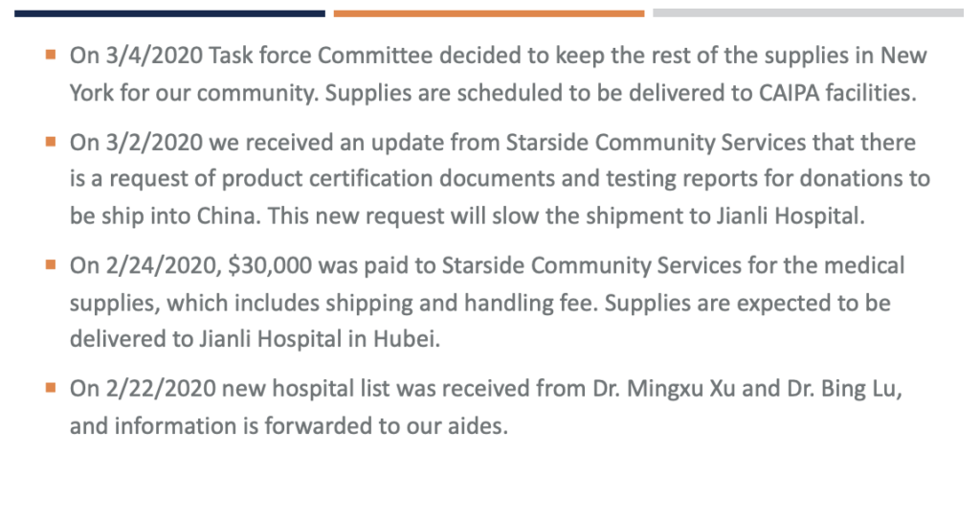Click the orange bullet beside 2/24/2020 entry
Image resolution: width=980 pixels, height=521 pixels.
[x=51, y=265]
